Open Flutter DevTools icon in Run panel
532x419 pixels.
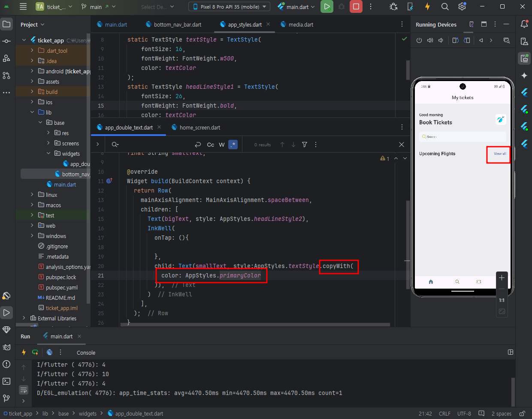coord(50,352)
